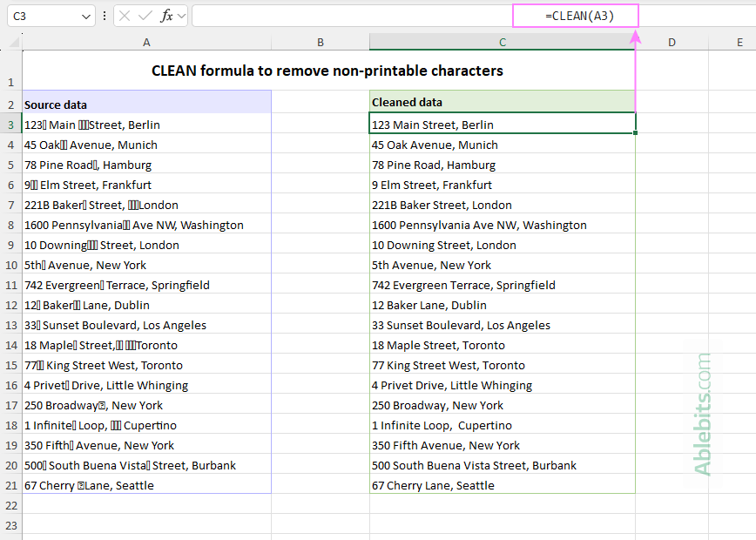Expand the formula bar with the chevron after fx
This screenshot has height=540, width=756.
[180, 16]
